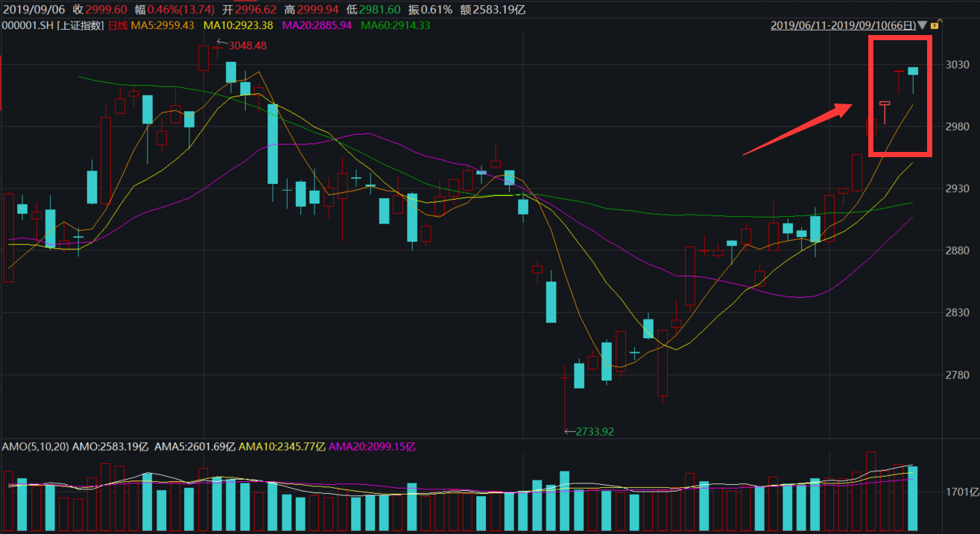Open the AMO(5,10,20) indicator settings

[x=34, y=446]
